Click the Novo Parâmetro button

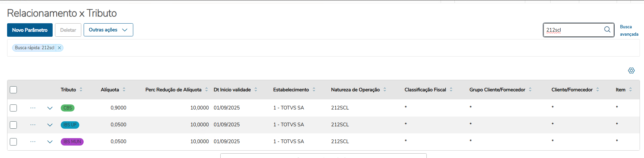click(30, 30)
